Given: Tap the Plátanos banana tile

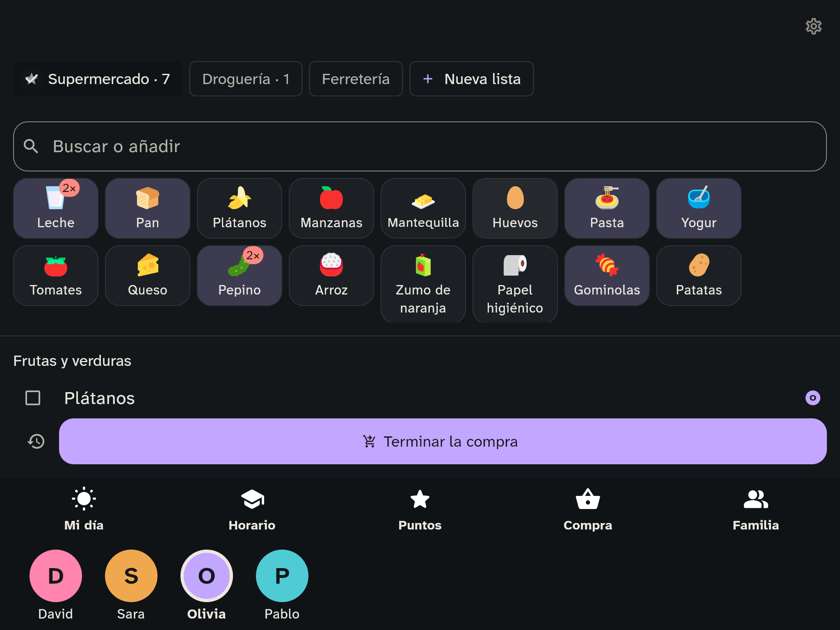Looking at the screenshot, I should (240, 208).
